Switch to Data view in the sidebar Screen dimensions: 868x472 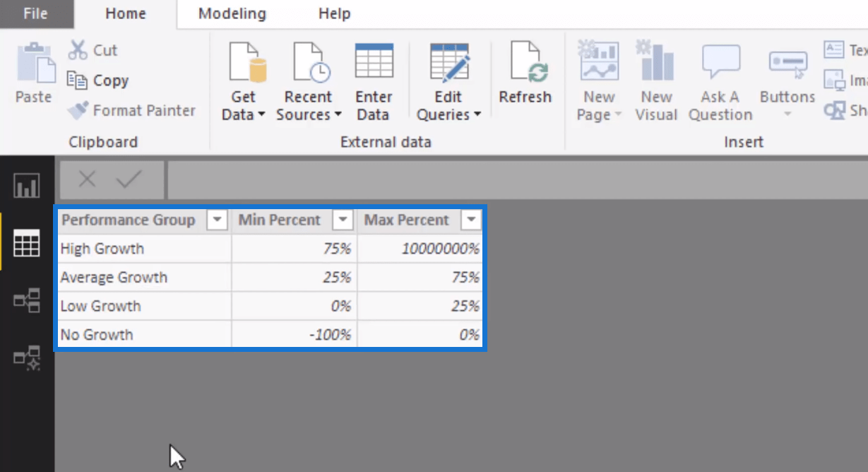click(27, 244)
